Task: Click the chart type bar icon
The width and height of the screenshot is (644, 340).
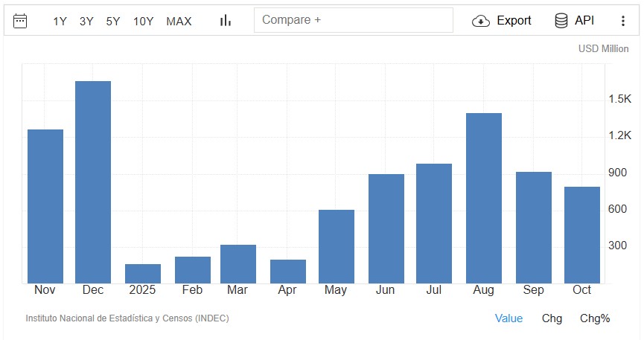Action: 226,21
